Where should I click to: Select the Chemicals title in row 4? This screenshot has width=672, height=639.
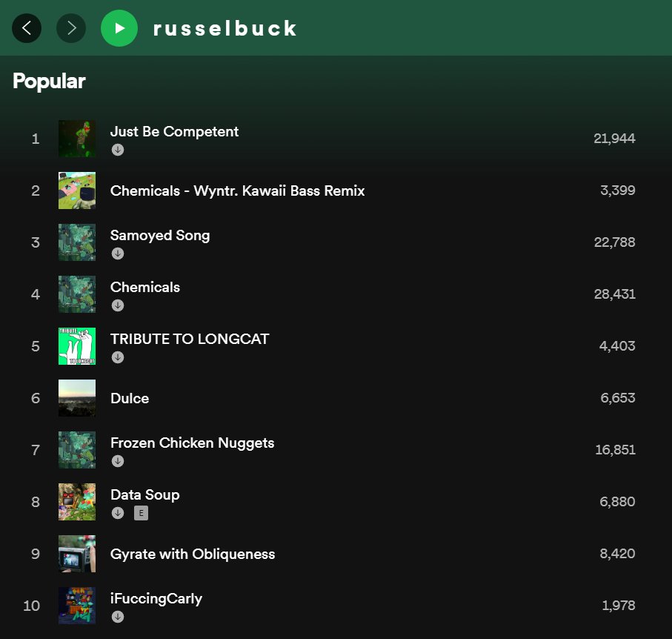pyautogui.click(x=145, y=288)
